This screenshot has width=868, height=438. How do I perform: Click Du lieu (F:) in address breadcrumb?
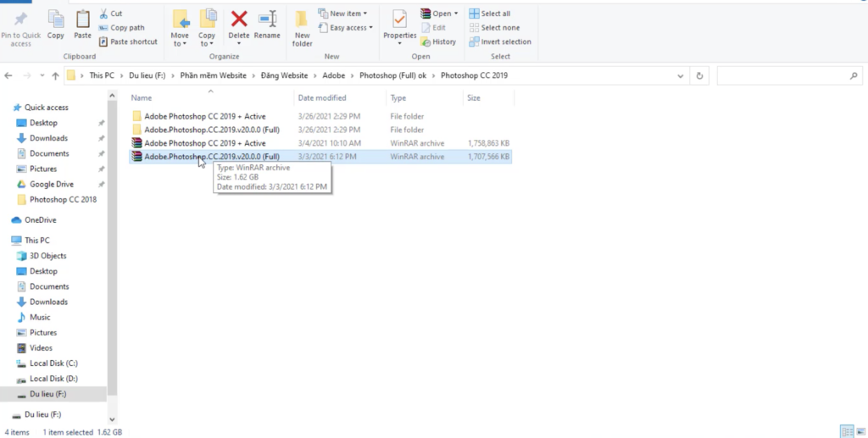tap(147, 75)
